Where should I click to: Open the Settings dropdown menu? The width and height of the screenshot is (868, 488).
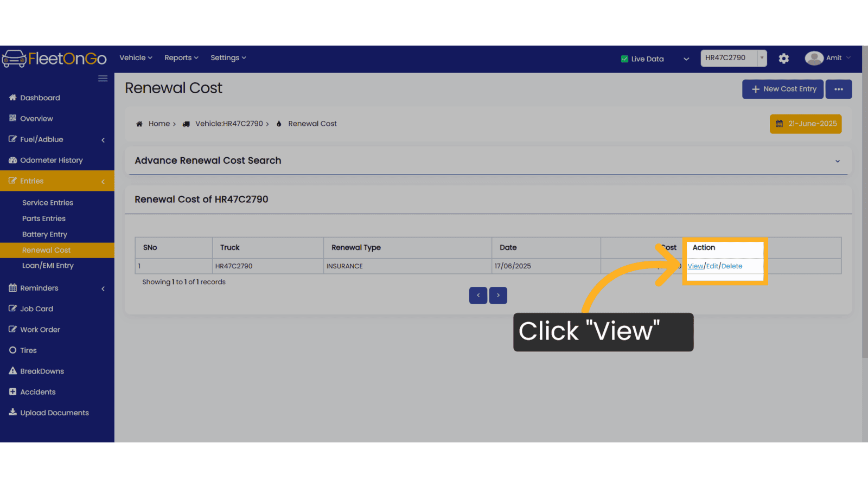click(x=228, y=57)
